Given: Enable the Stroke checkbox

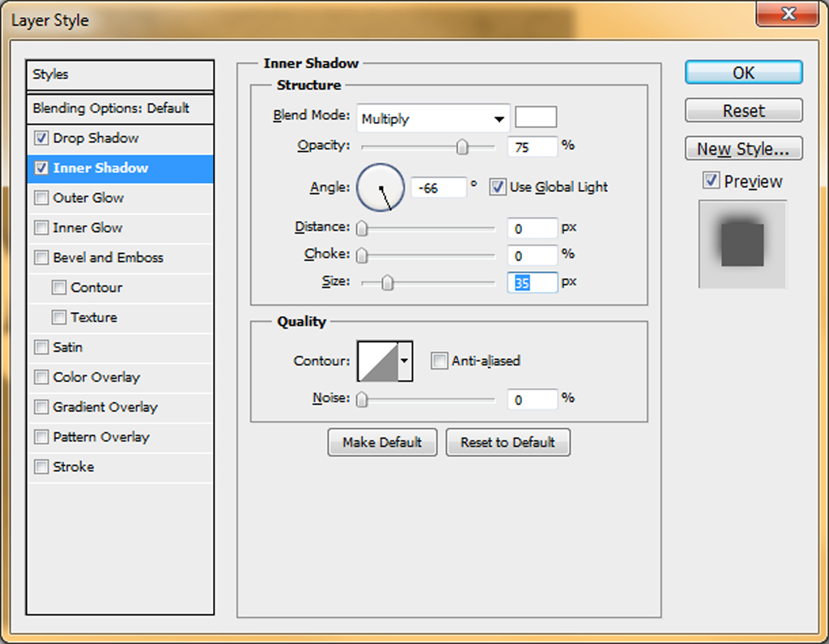Looking at the screenshot, I should point(40,467).
